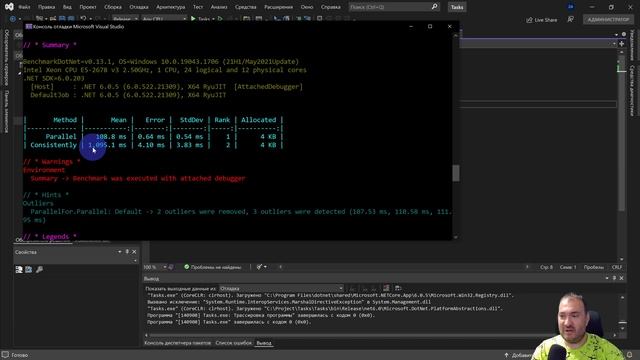
Task: Click the split editor plus icon
Action: (622, 43)
